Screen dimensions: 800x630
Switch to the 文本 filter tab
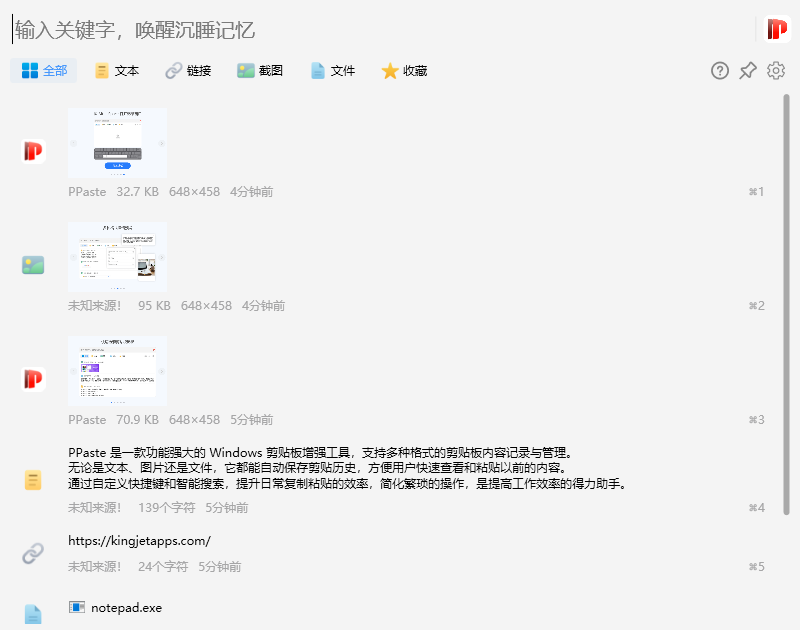tap(115, 71)
